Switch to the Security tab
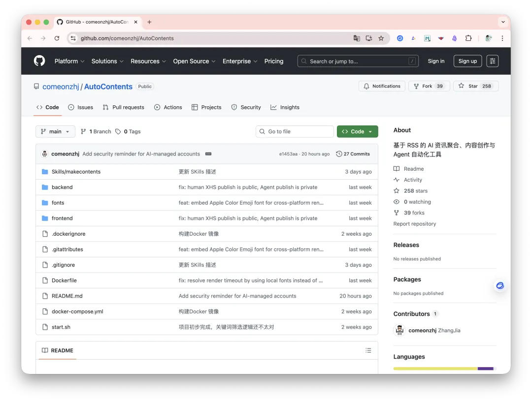This screenshot has width=532, height=402. click(x=246, y=107)
